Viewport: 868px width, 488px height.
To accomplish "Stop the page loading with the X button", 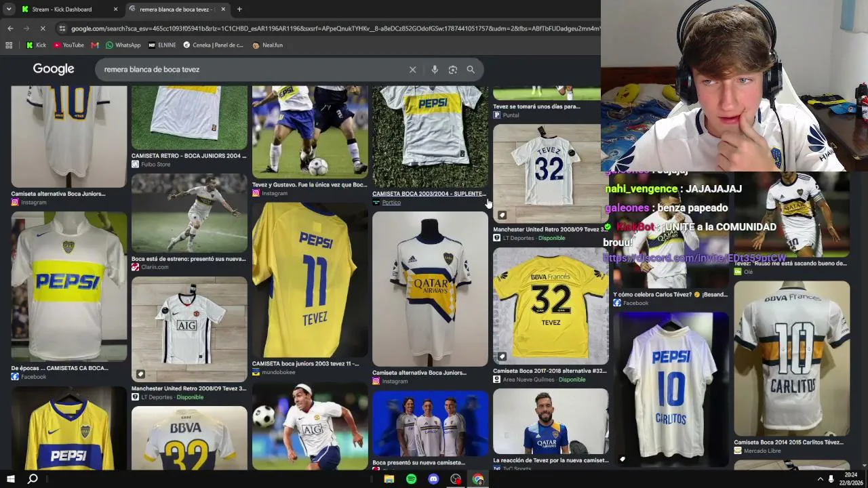I will (x=42, y=28).
